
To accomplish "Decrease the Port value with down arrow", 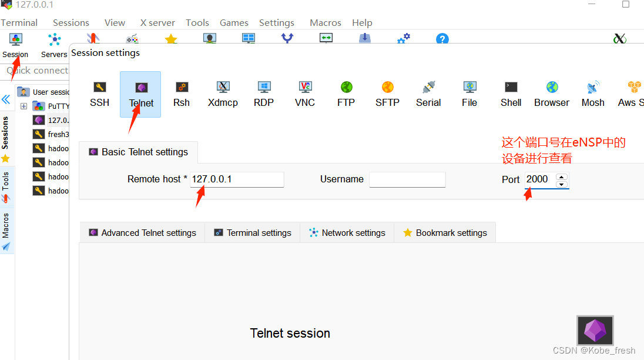I will click(562, 184).
